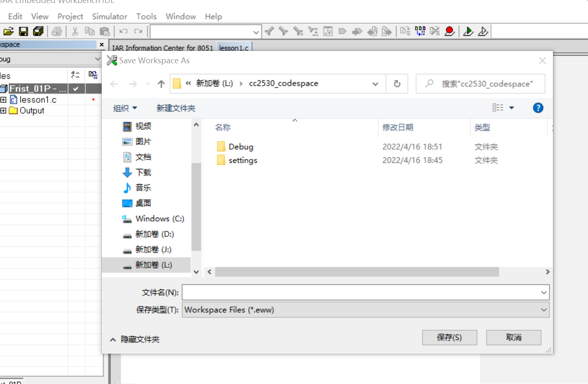Image resolution: width=588 pixels, height=384 pixels.
Task: Open the Simulator menu
Action: (x=109, y=16)
